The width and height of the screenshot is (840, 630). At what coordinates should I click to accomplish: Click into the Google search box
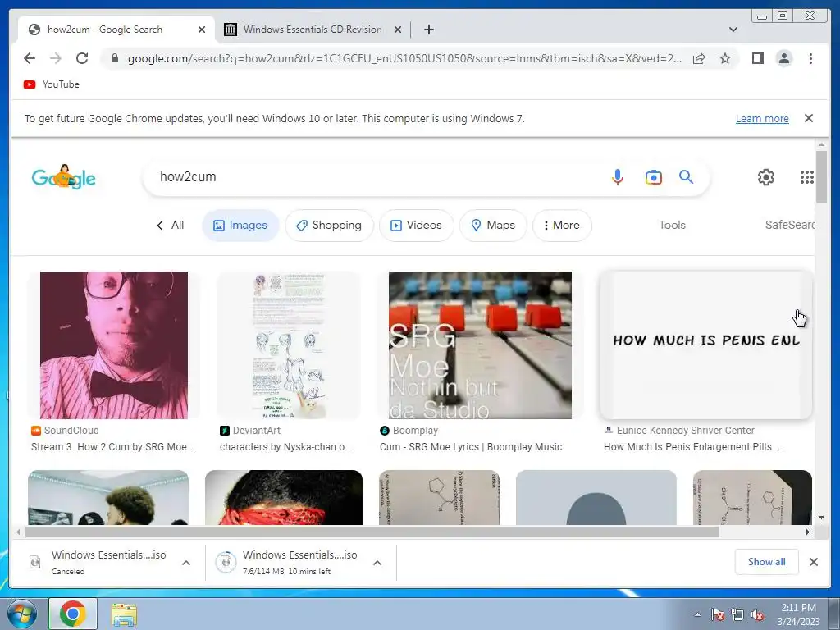click(x=375, y=177)
